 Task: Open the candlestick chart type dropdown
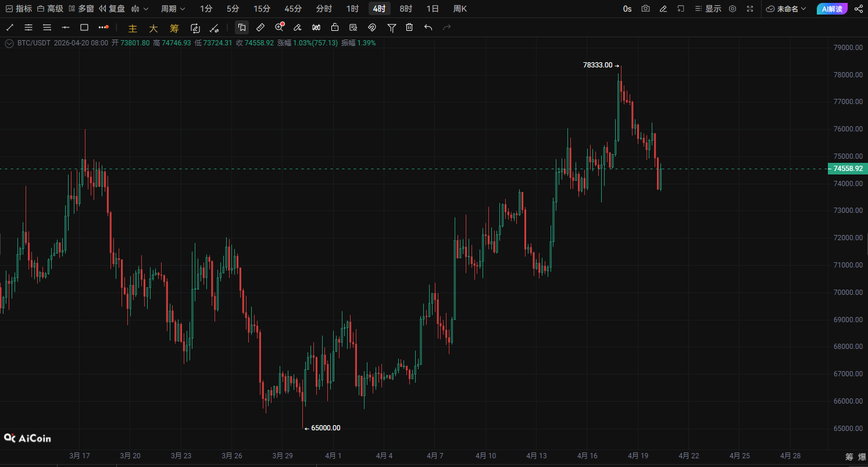(140, 9)
